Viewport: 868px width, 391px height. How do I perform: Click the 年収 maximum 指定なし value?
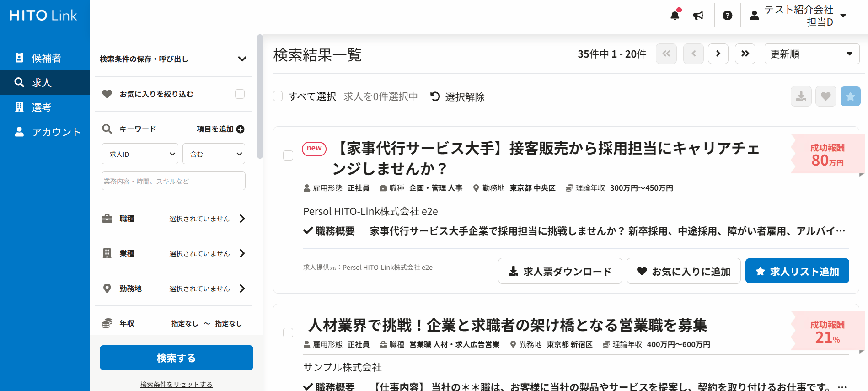click(x=228, y=323)
